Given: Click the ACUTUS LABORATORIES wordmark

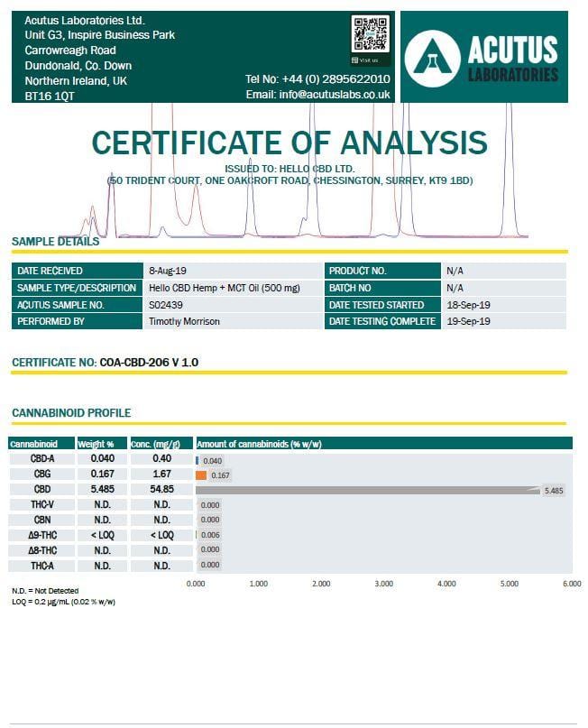Looking at the screenshot, I should point(513,59).
